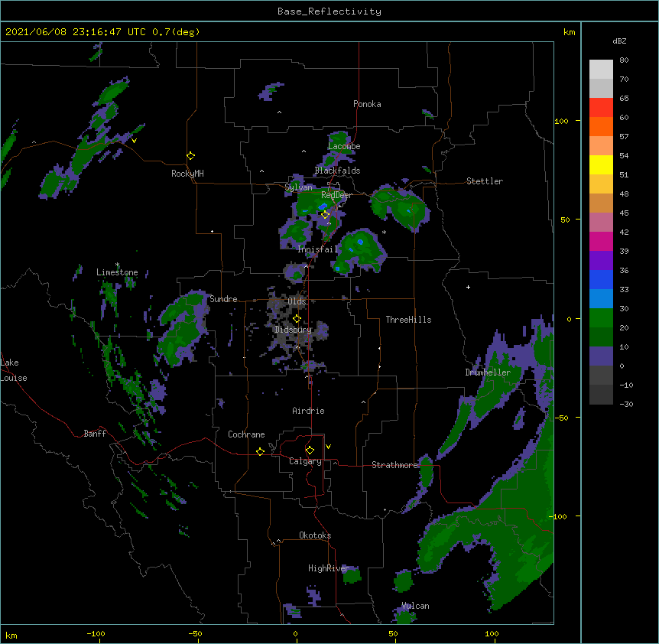Click the Stettler label
The image size is (659, 644).
click(x=485, y=181)
